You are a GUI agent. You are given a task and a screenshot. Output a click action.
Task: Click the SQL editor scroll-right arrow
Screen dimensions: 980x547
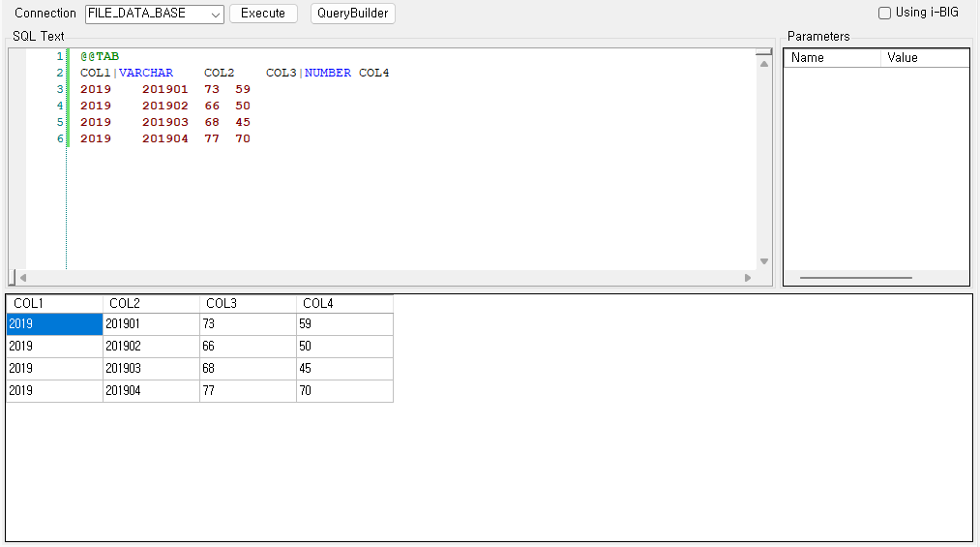click(x=747, y=278)
